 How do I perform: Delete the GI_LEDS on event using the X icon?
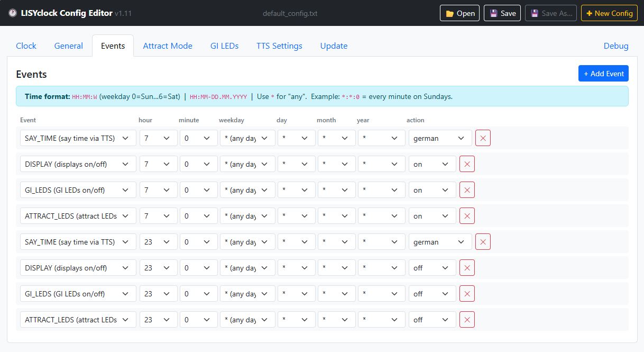[467, 189]
